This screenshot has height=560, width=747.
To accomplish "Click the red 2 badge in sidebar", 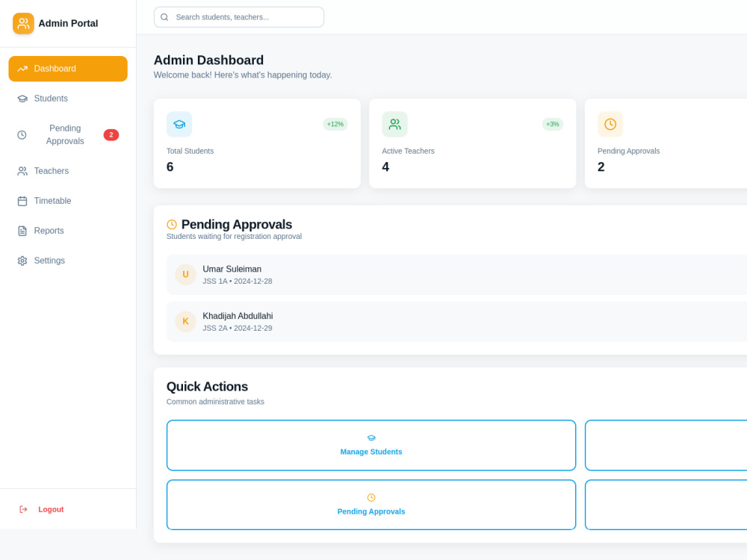I will coord(111,134).
